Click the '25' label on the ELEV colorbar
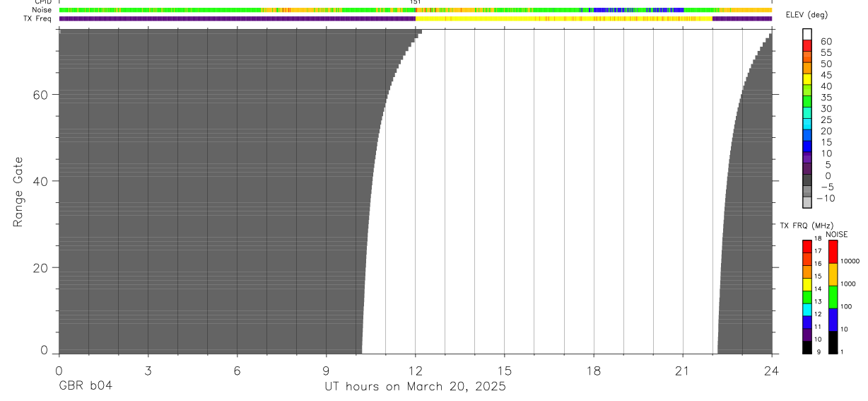This screenshot has height=401, width=868. [826, 120]
